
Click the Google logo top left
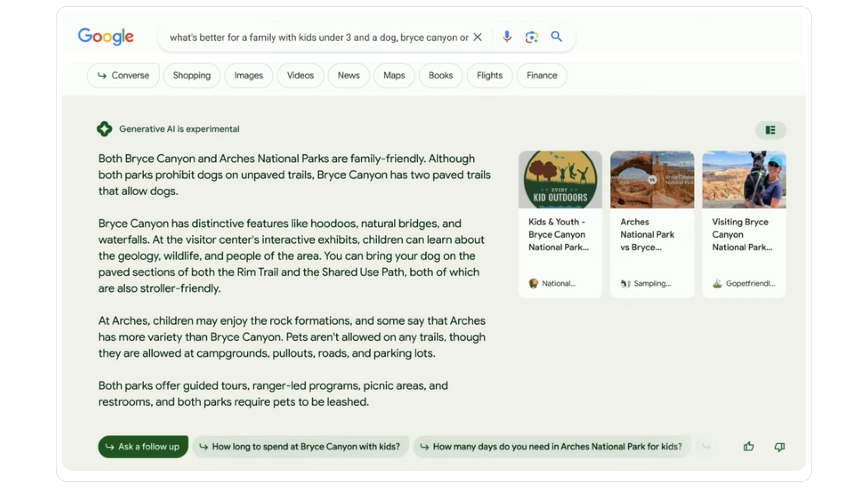(x=106, y=37)
